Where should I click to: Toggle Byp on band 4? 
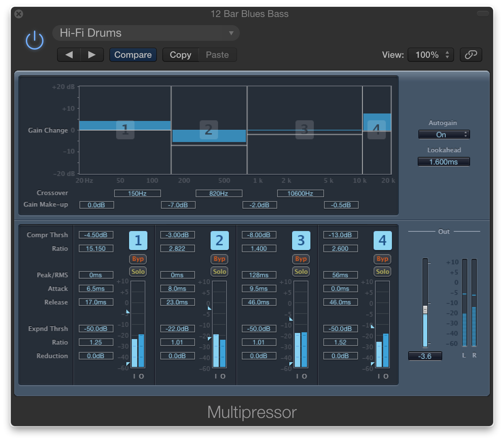(382, 259)
